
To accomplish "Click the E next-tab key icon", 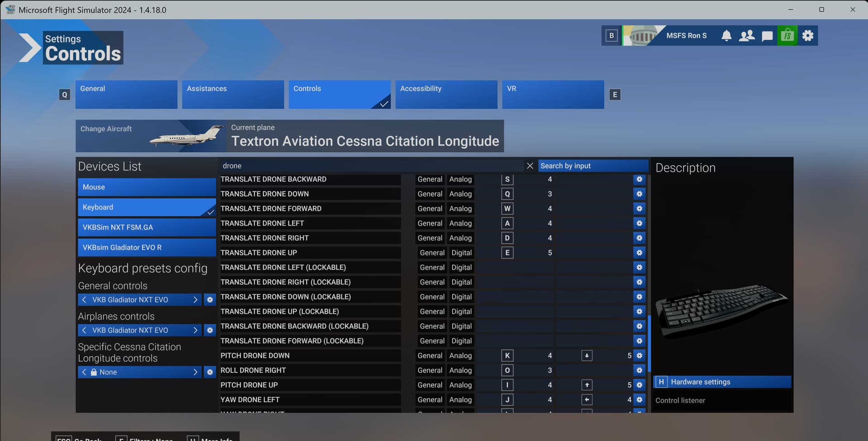I will point(615,95).
